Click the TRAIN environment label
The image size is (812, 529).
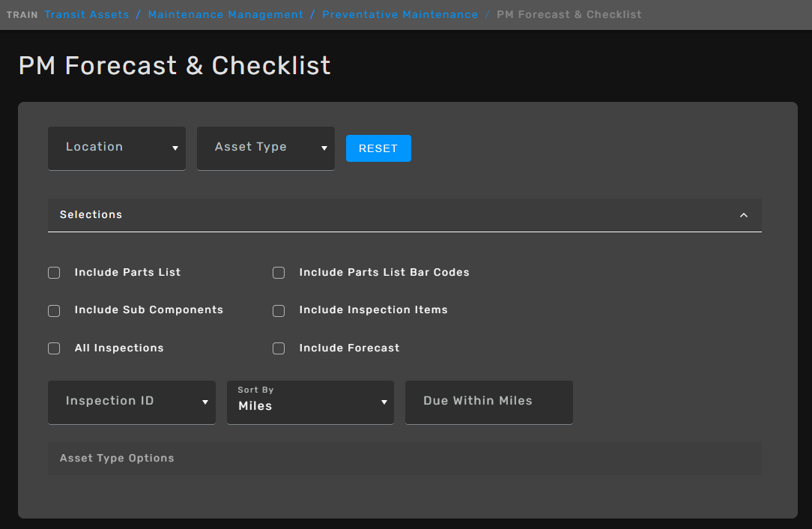pyautogui.click(x=22, y=15)
